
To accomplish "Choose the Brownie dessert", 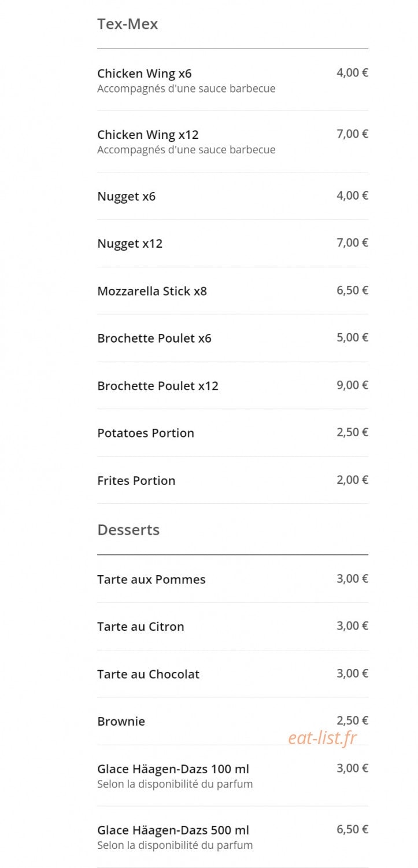I will [x=232, y=722].
